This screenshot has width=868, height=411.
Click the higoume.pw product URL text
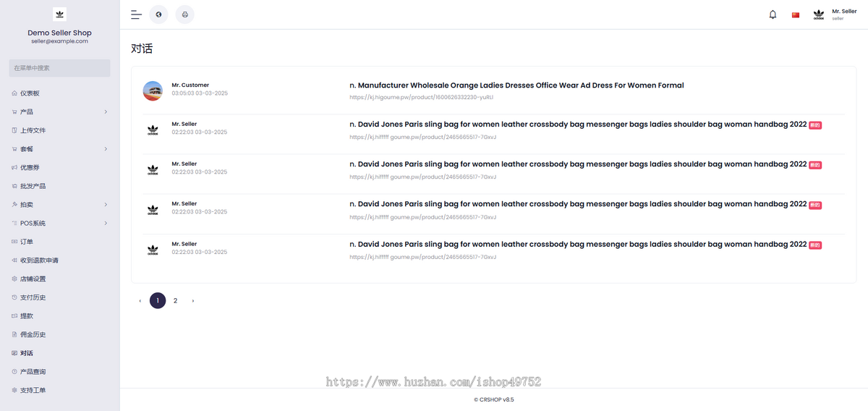tap(421, 97)
